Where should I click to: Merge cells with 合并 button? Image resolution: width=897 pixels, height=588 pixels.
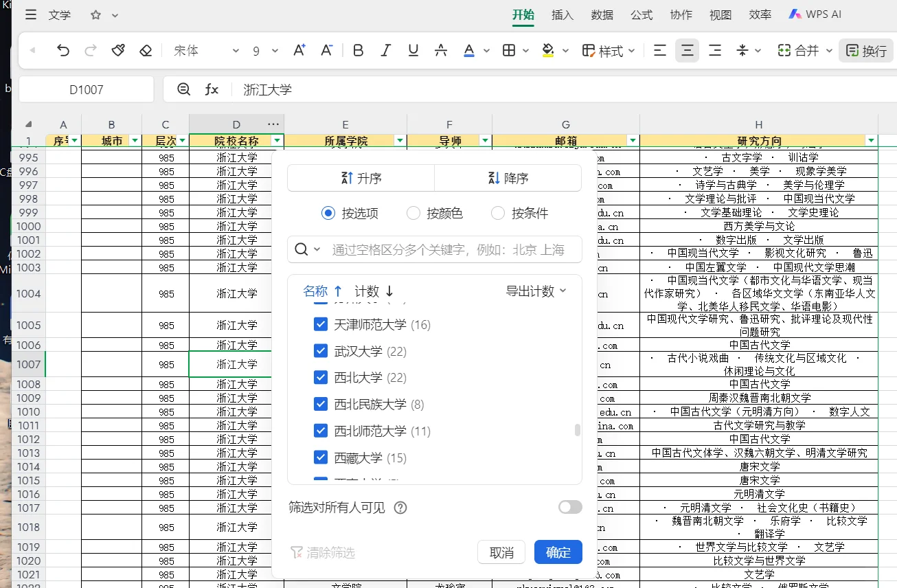(x=798, y=50)
